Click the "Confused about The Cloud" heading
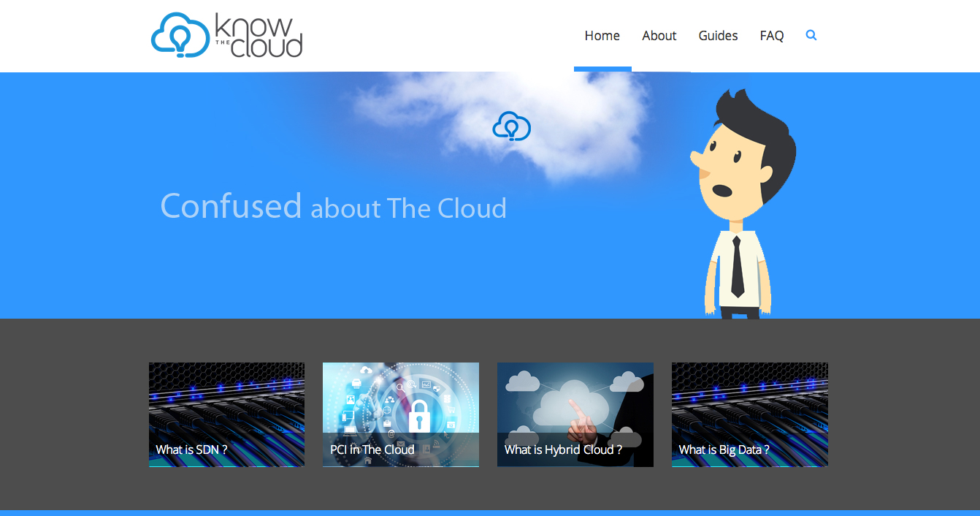This screenshot has width=980, height=516. click(334, 207)
